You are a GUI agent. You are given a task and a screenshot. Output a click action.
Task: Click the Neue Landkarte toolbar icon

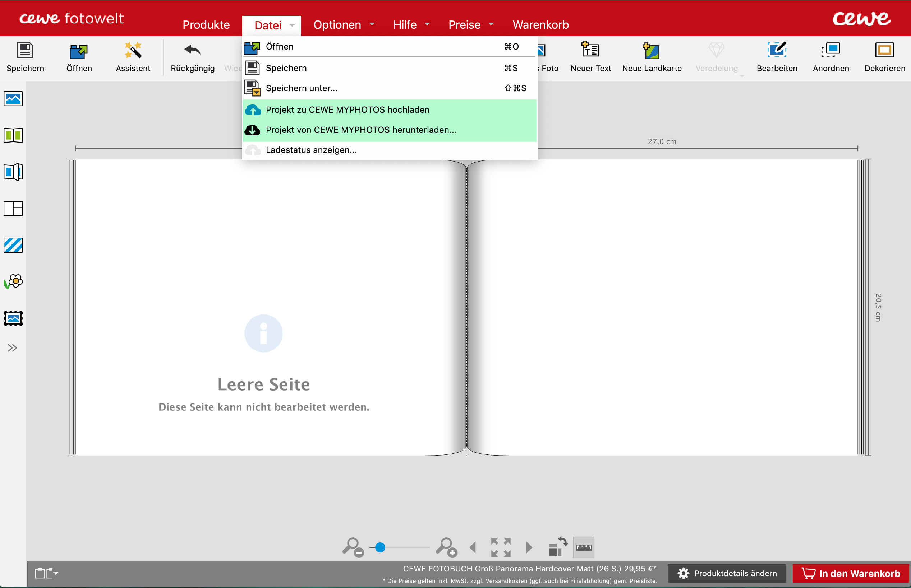click(x=651, y=51)
